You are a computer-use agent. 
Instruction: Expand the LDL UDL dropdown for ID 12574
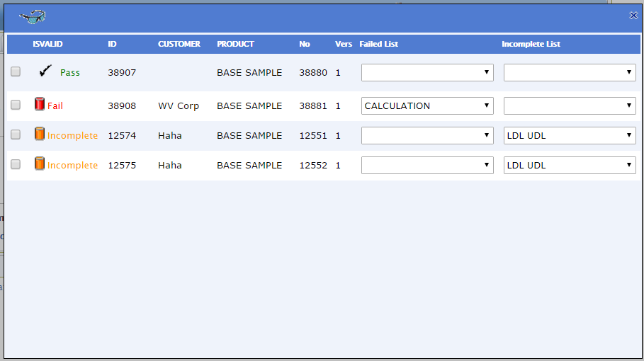pyautogui.click(x=570, y=136)
